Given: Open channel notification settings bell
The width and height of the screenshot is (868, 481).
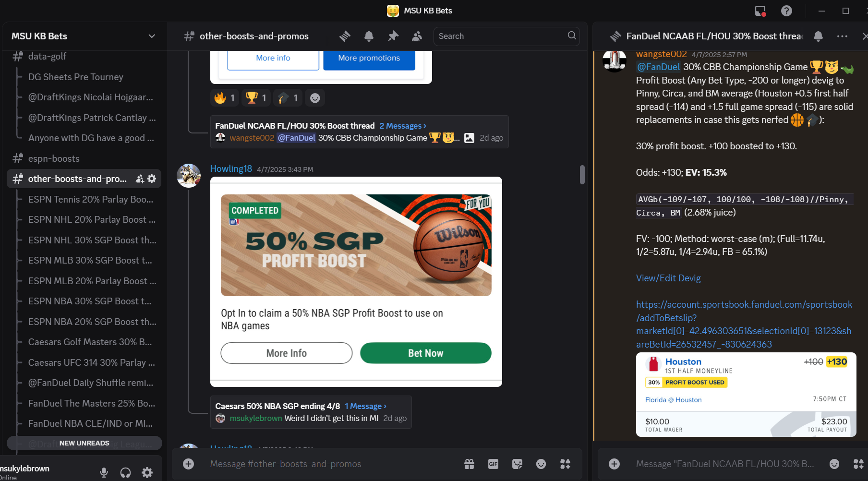Looking at the screenshot, I should [369, 36].
